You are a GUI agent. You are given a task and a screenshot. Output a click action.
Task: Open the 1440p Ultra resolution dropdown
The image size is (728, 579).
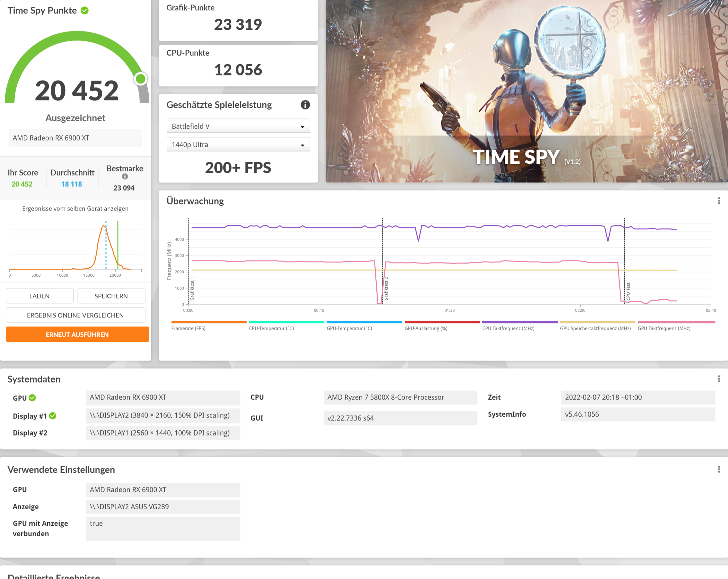[238, 145]
